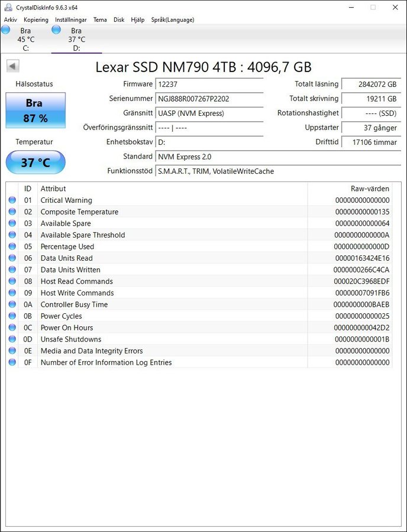The width and height of the screenshot is (407, 532).
Task: Click the status icon for Critical Warning
Action: (x=12, y=200)
